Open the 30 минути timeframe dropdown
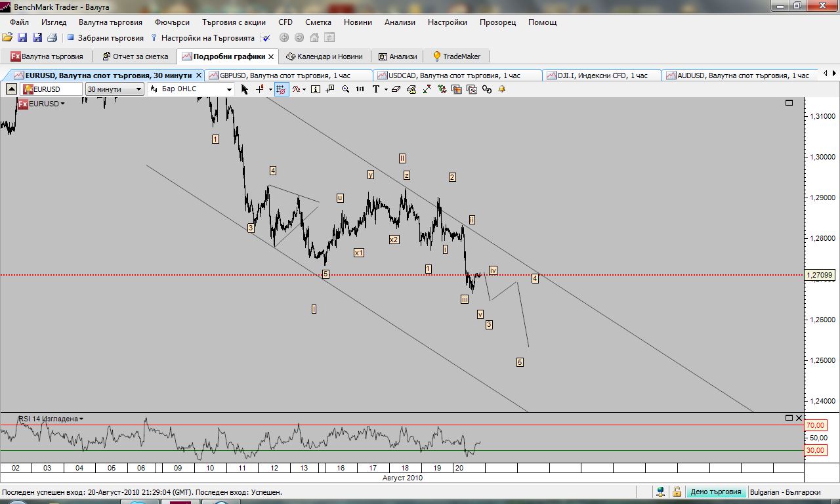The height and width of the screenshot is (504, 840). [x=115, y=89]
